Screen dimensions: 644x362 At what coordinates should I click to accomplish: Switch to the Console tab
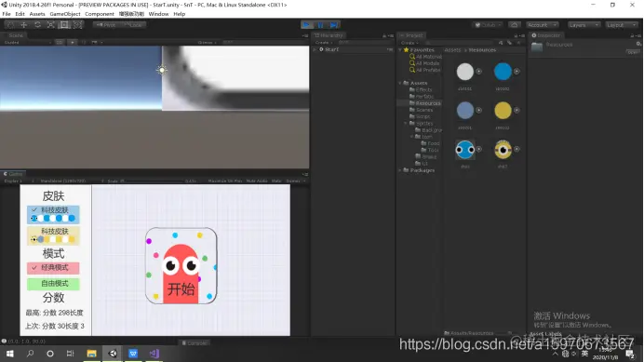(x=195, y=342)
